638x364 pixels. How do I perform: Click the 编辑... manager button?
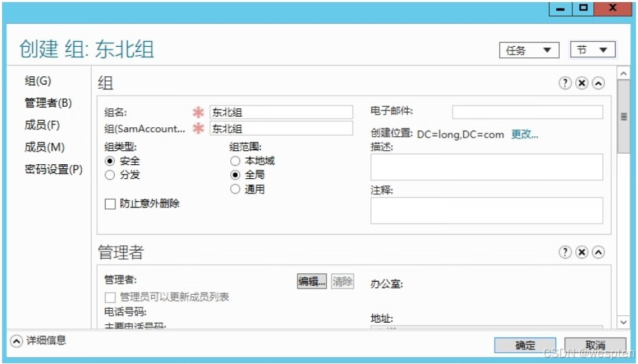pos(312,281)
